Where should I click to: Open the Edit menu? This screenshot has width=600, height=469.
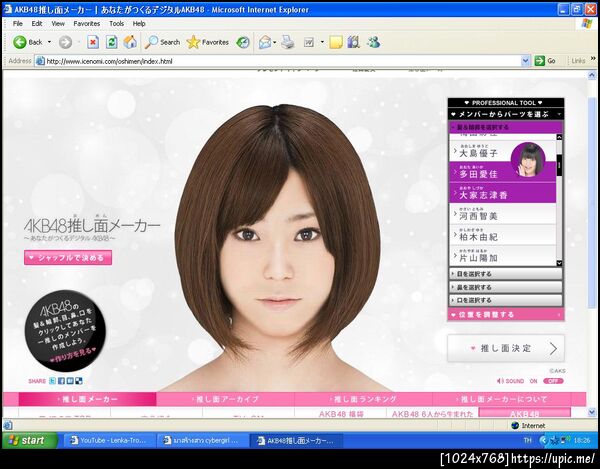pyautogui.click(x=37, y=24)
